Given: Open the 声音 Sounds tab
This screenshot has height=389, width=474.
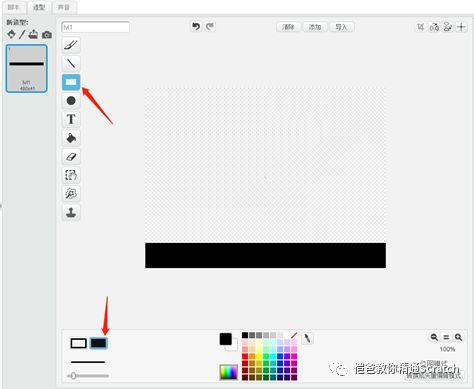Looking at the screenshot, I should 64,7.
